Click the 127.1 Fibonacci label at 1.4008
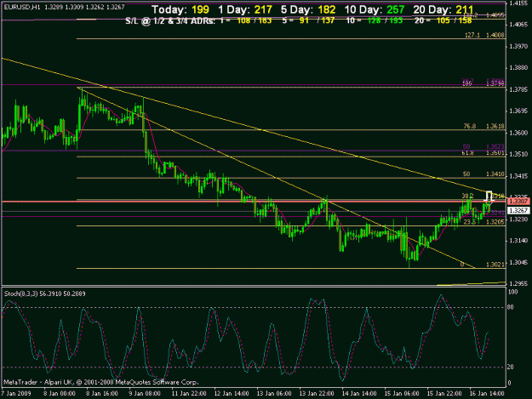The image size is (532, 399). click(x=484, y=35)
